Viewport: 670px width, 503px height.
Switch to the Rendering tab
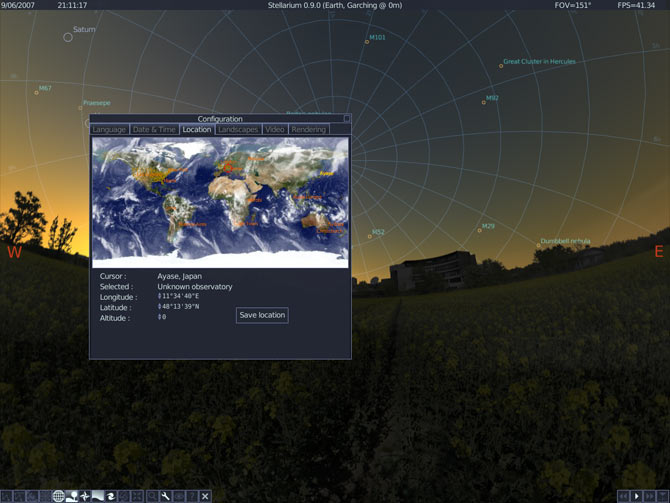click(x=308, y=130)
